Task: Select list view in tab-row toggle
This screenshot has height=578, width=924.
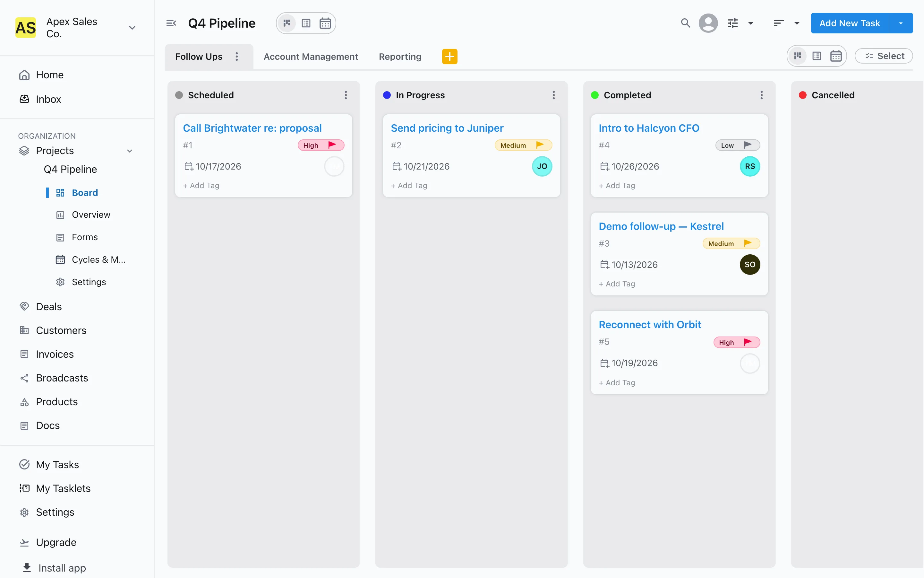Action: [817, 56]
